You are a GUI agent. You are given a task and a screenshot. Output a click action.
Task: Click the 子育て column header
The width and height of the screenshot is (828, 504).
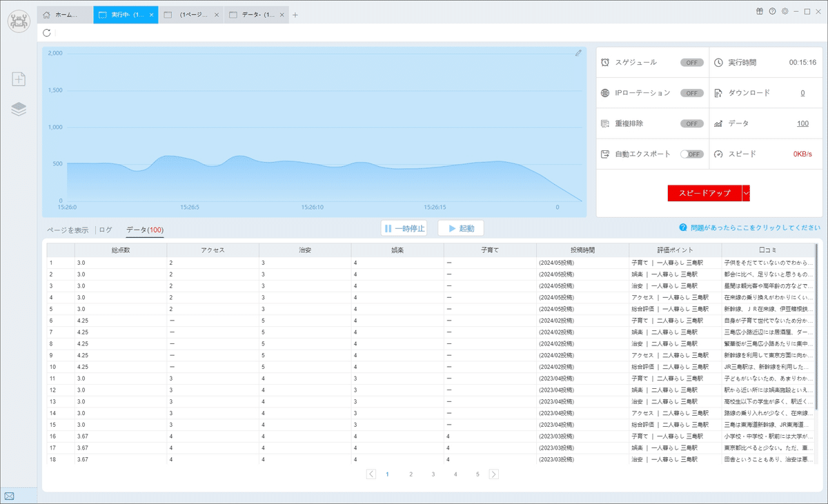(x=490, y=250)
